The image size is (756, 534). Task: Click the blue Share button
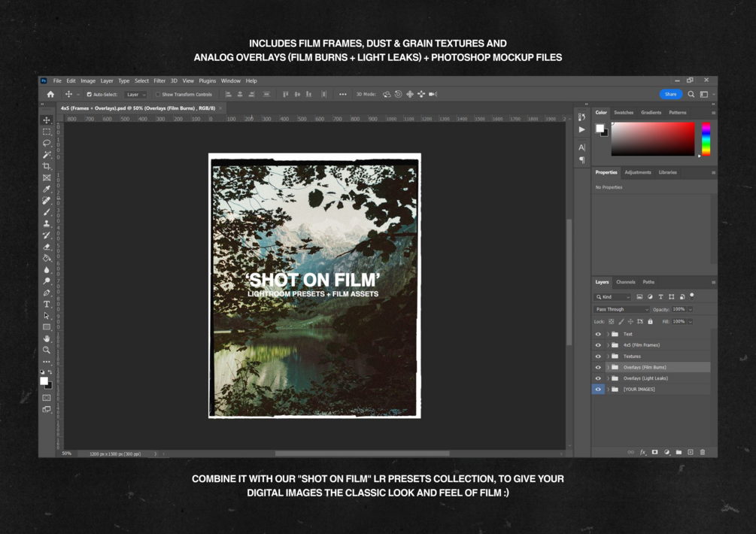671,95
